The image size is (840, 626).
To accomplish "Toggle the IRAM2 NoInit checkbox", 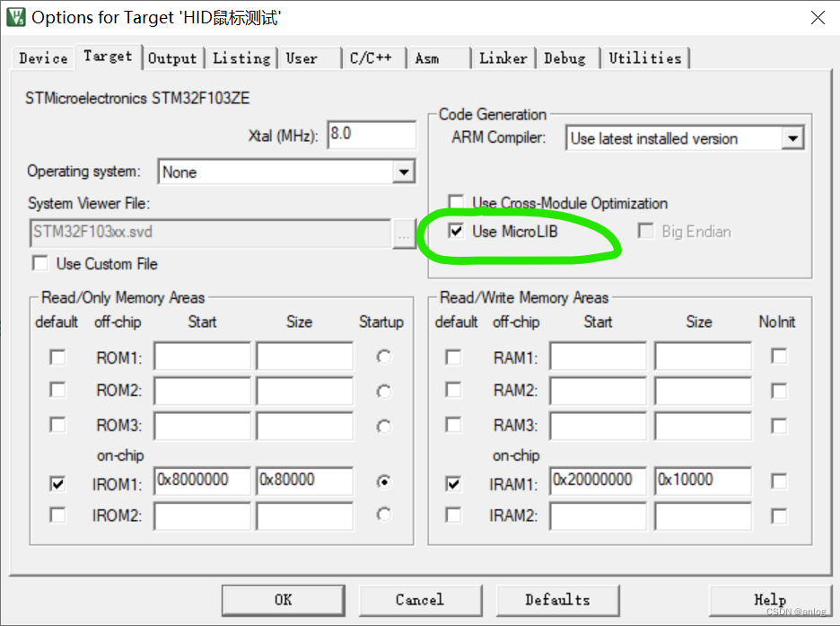I will (x=779, y=516).
